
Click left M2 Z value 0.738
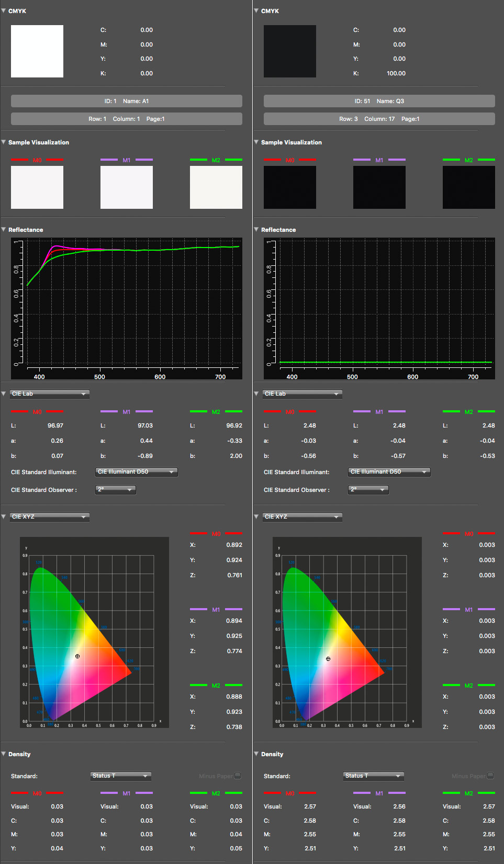tap(234, 727)
